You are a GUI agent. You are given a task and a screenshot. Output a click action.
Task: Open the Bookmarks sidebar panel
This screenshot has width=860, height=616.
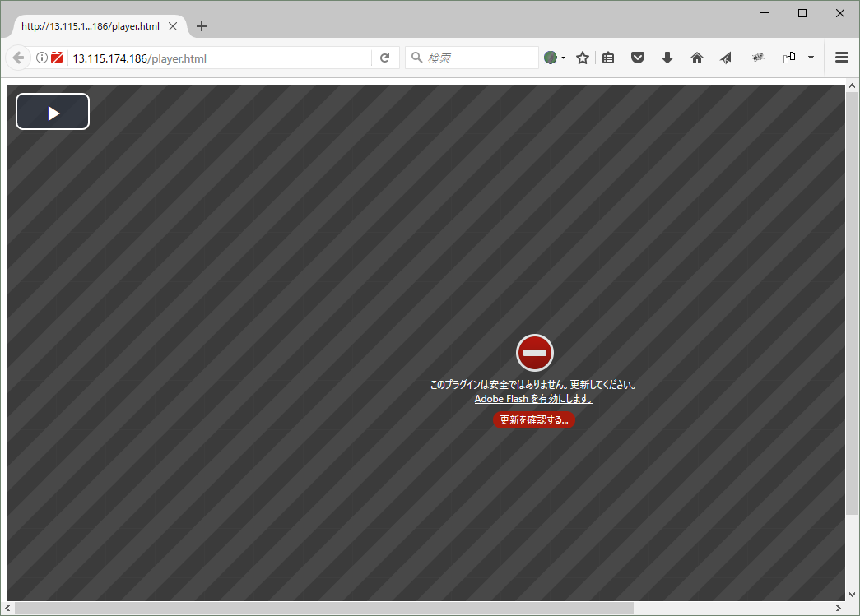[x=607, y=58]
